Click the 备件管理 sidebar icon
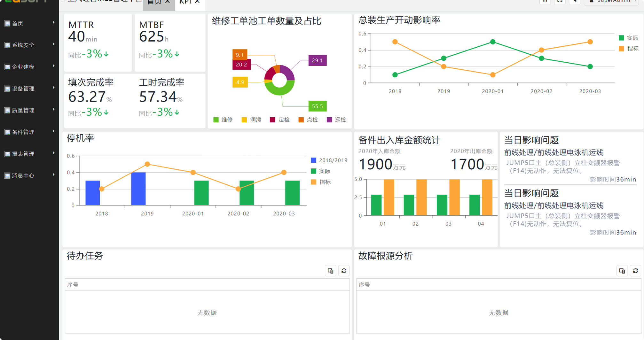Image resolution: width=644 pixels, height=340 pixels. point(7,132)
